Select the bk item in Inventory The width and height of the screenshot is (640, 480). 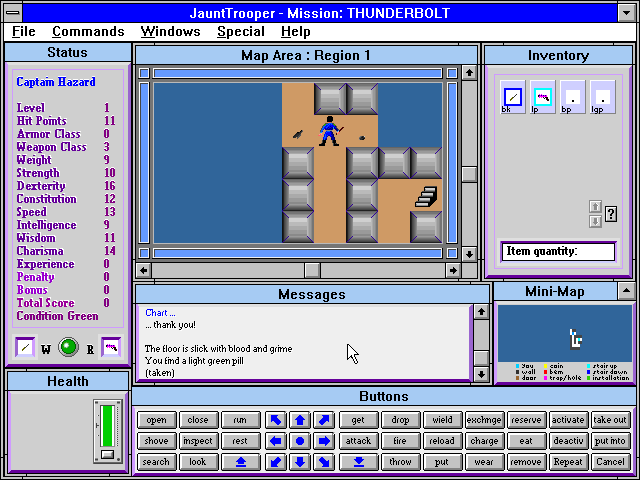pos(513,97)
